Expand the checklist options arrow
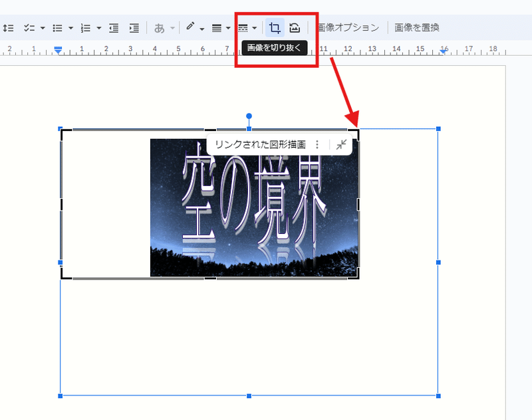532x420 pixels. 43,28
